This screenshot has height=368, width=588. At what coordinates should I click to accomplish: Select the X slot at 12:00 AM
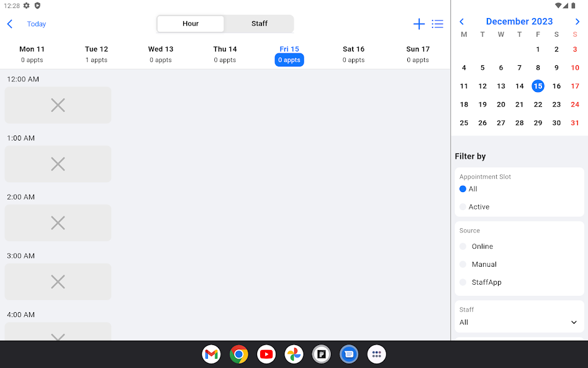point(58,105)
